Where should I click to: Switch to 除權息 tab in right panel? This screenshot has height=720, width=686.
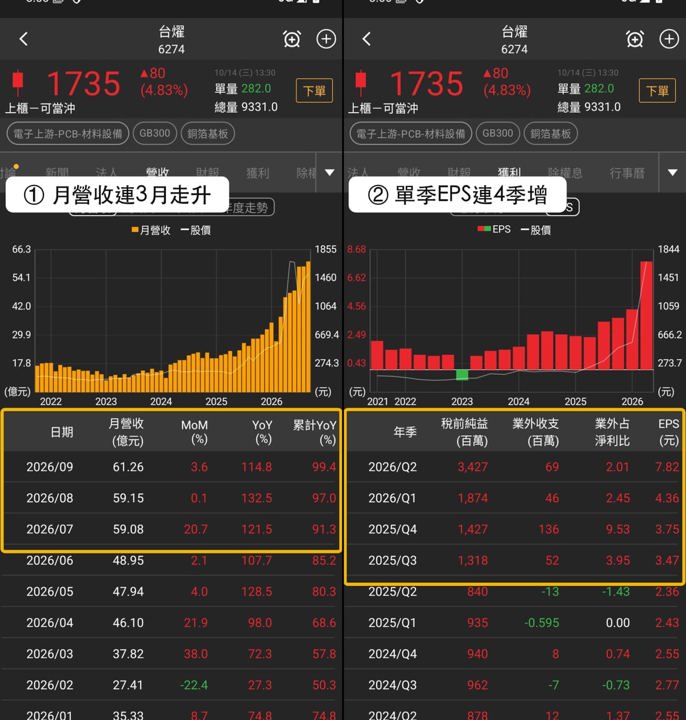(565, 172)
